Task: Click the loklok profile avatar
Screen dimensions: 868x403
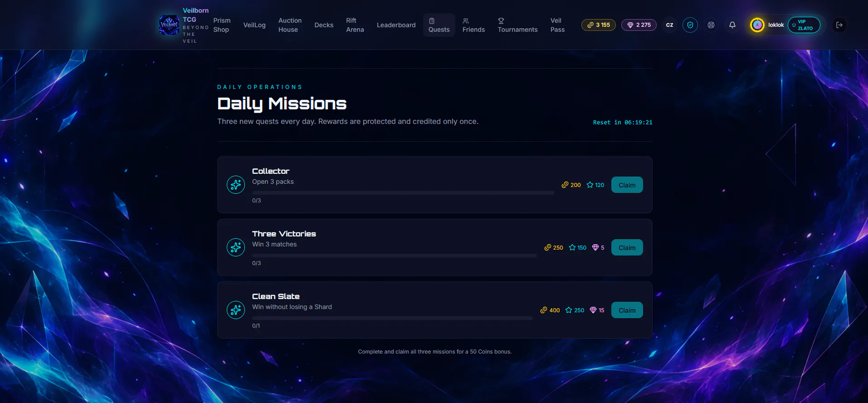Action: click(757, 25)
